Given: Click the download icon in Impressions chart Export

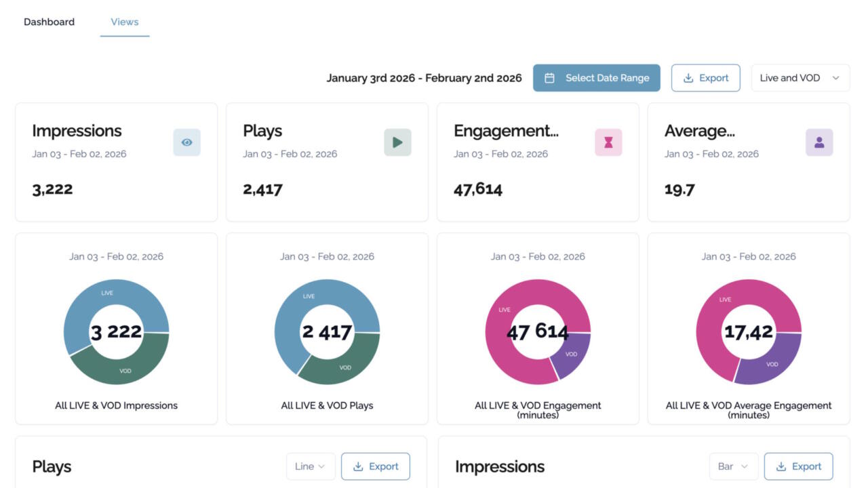Looking at the screenshot, I should tap(781, 466).
